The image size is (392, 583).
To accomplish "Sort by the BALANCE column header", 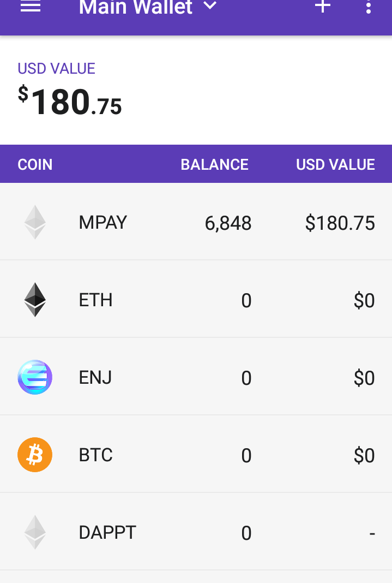I will pyautogui.click(x=215, y=164).
